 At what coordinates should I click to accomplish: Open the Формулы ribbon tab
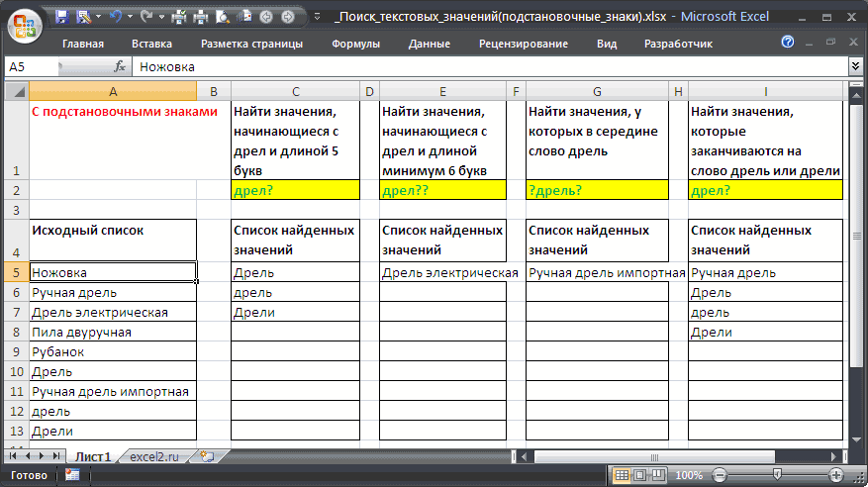coord(355,44)
